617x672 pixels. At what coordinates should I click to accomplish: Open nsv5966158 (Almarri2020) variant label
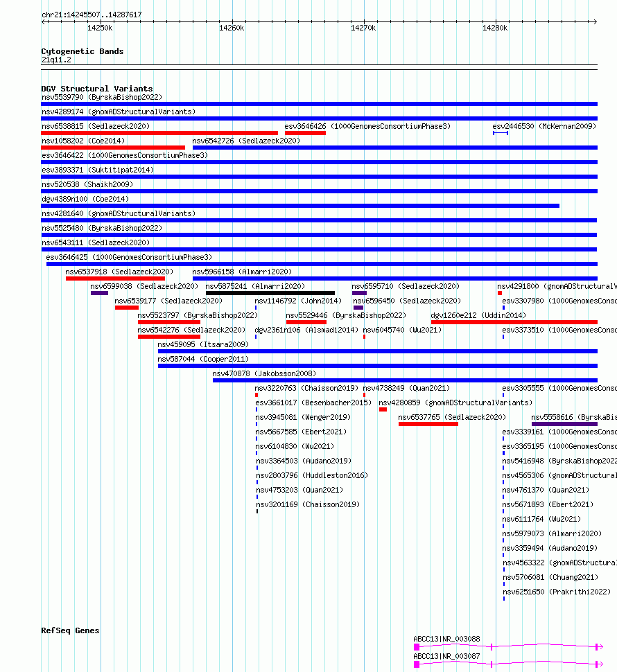[242, 272]
